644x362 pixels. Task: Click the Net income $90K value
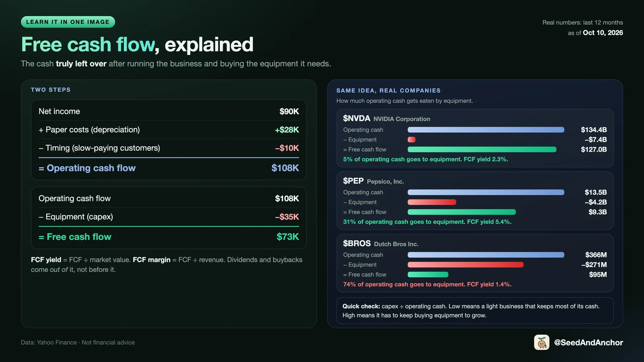click(289, 111)
